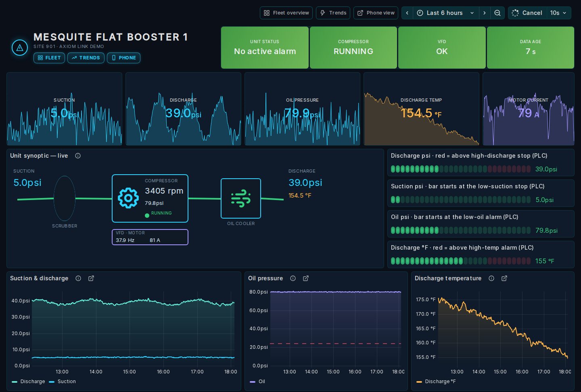Click the Suction 5.0 psi sparkline panel
Viewport: 581px width, 392px height.
pos(65,109)
